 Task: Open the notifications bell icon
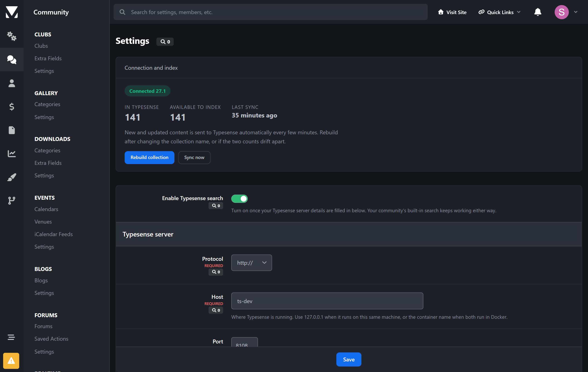pyautogui.click(x=538, y=12)
